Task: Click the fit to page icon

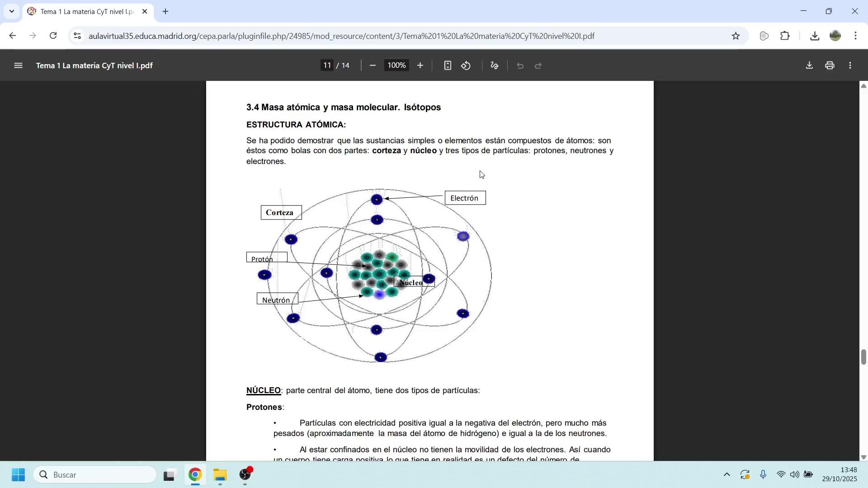Action: coord(447,66)
